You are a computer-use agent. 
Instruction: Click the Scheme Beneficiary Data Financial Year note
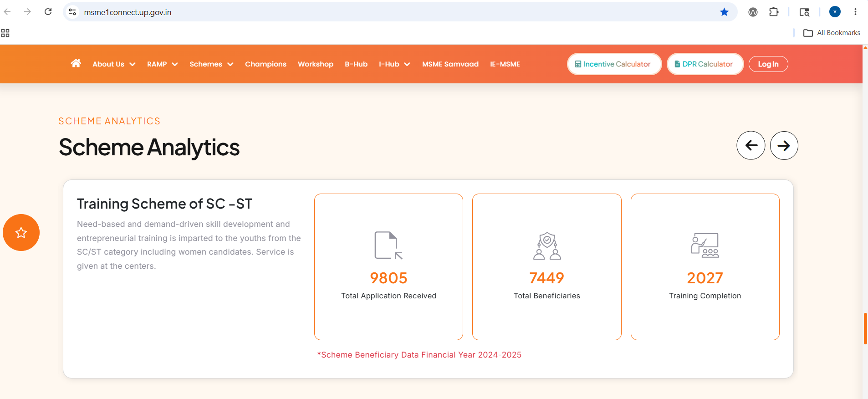(419, 355)
